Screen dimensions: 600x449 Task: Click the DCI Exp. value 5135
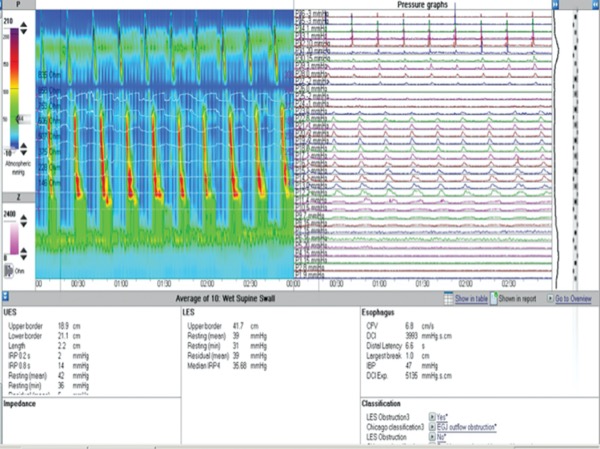pos(411,376)
